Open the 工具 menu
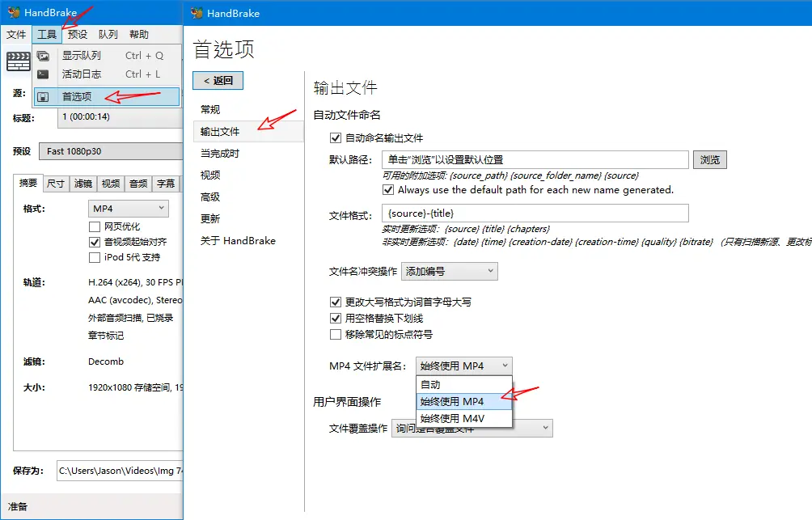 point(47,34)
